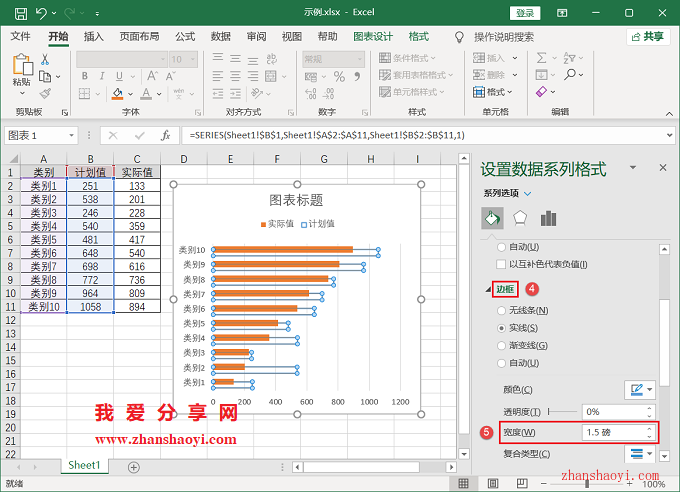
Task: Click the Conditional Formatting icon
Action: 385,58
